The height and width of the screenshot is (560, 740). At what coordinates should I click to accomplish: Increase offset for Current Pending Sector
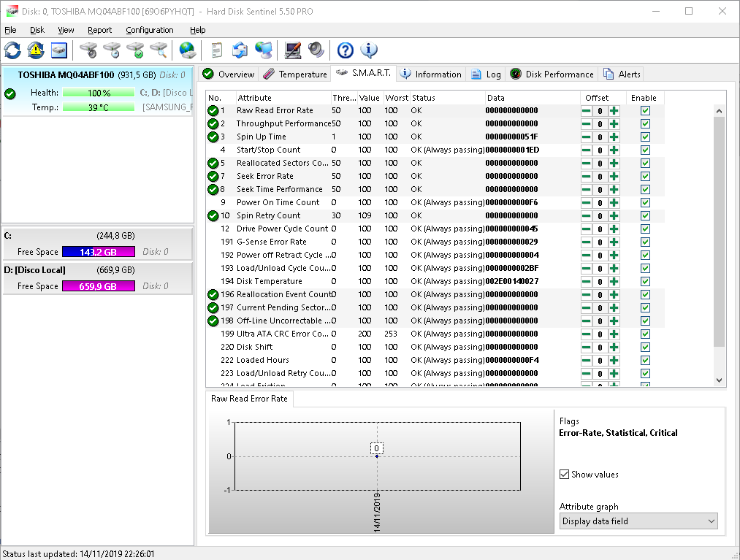pyautogui.click(x=614, y=308)
